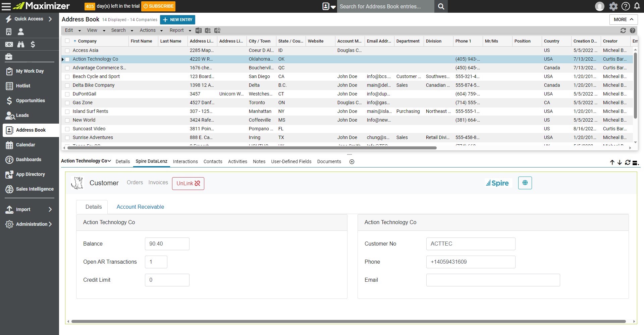
Task: Open the Search dropdown menu
Action: tap(122, 30)
